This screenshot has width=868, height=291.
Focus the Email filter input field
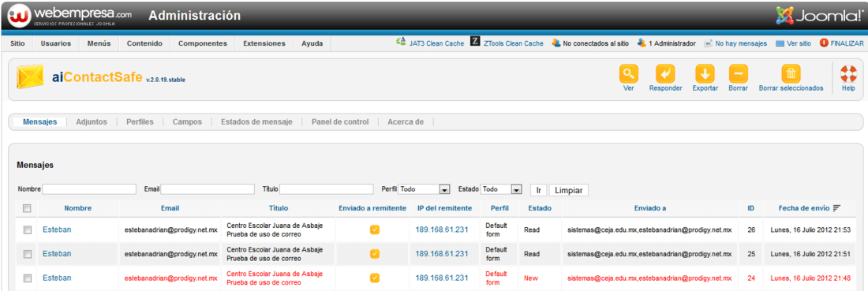[x=208, y=189]
